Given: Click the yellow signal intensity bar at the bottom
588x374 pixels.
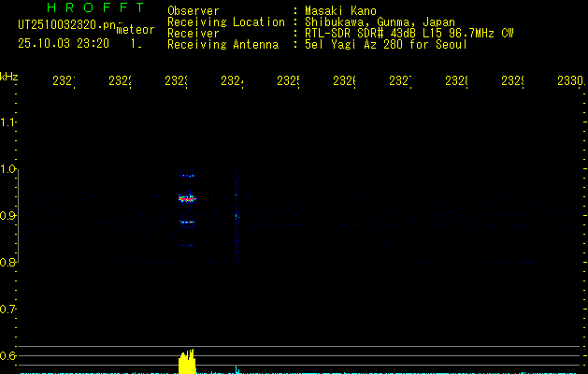Looking at the screenshot, I should click(187, 362).
